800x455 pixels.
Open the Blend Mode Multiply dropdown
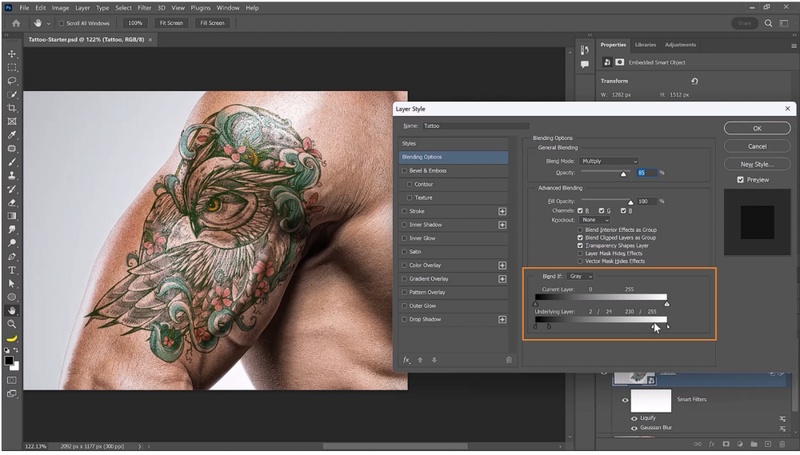pos(609,161)
